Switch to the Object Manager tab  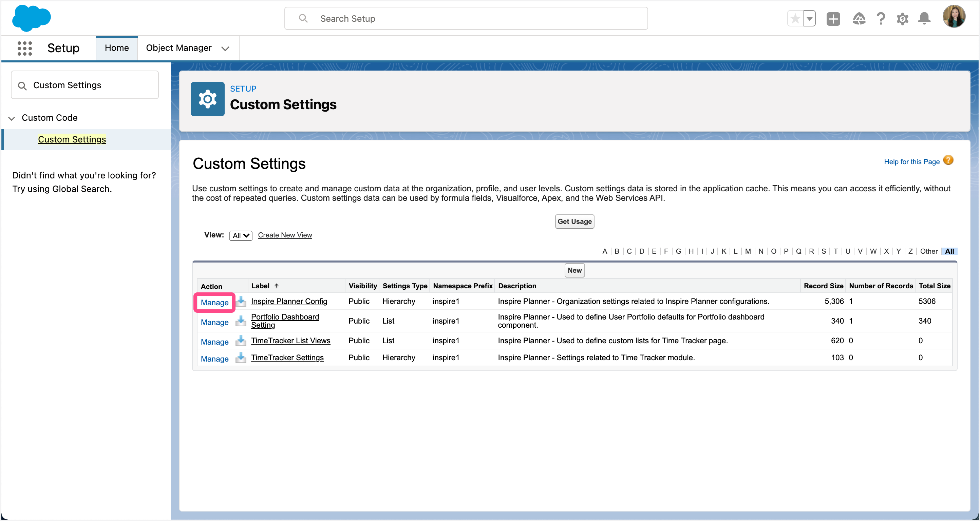(179, 48)
